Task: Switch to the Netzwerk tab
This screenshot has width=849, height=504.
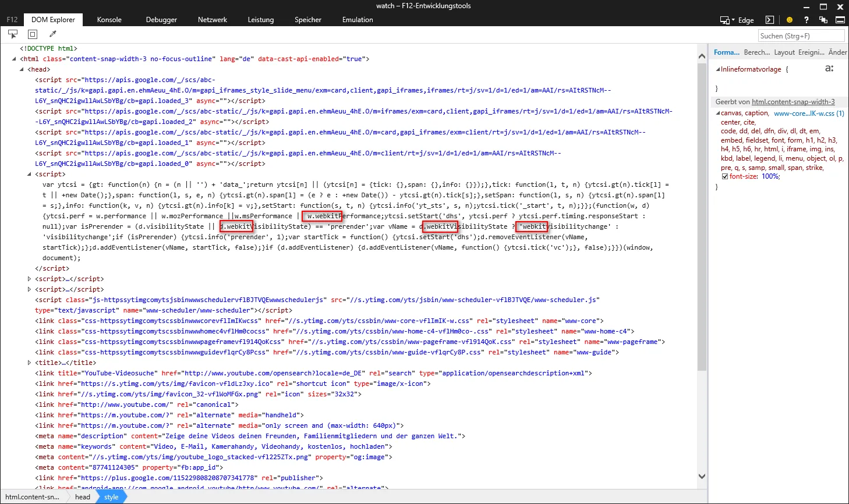Action: point(213,20)
